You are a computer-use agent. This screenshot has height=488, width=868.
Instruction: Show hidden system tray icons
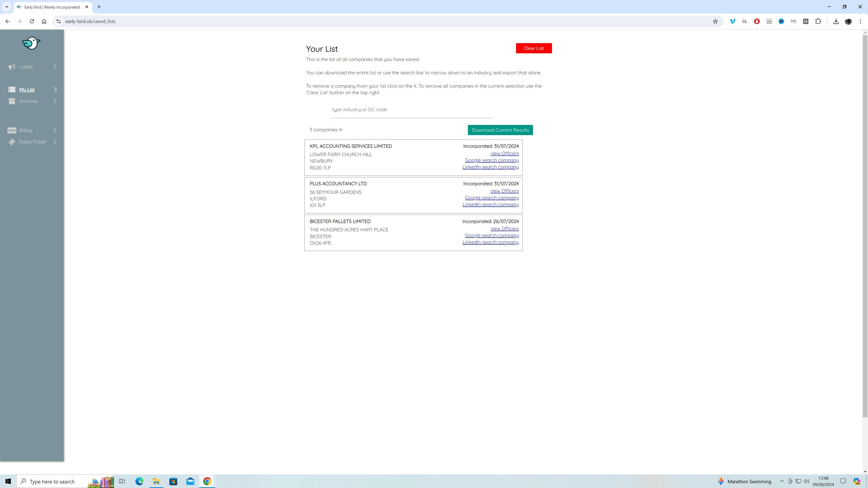coord(782,481)
